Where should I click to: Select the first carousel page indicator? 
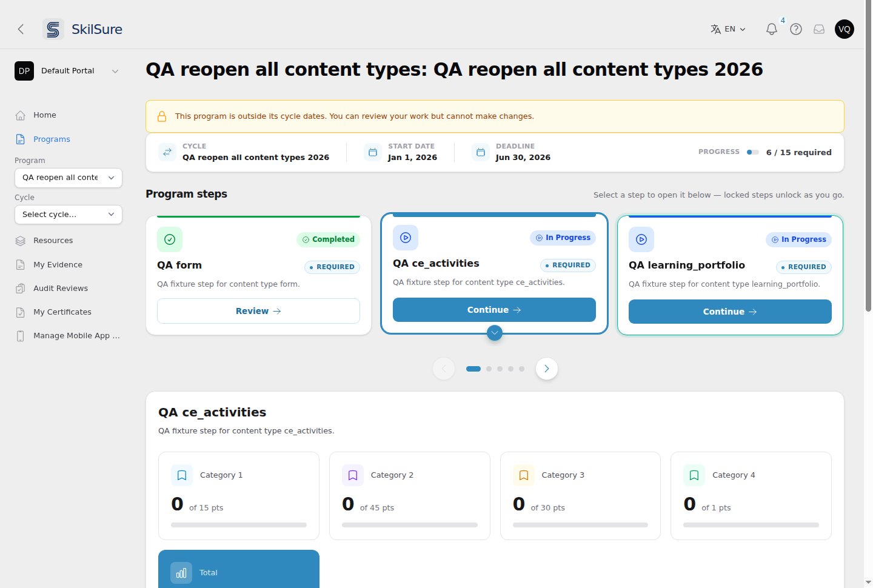coord(473,369)
